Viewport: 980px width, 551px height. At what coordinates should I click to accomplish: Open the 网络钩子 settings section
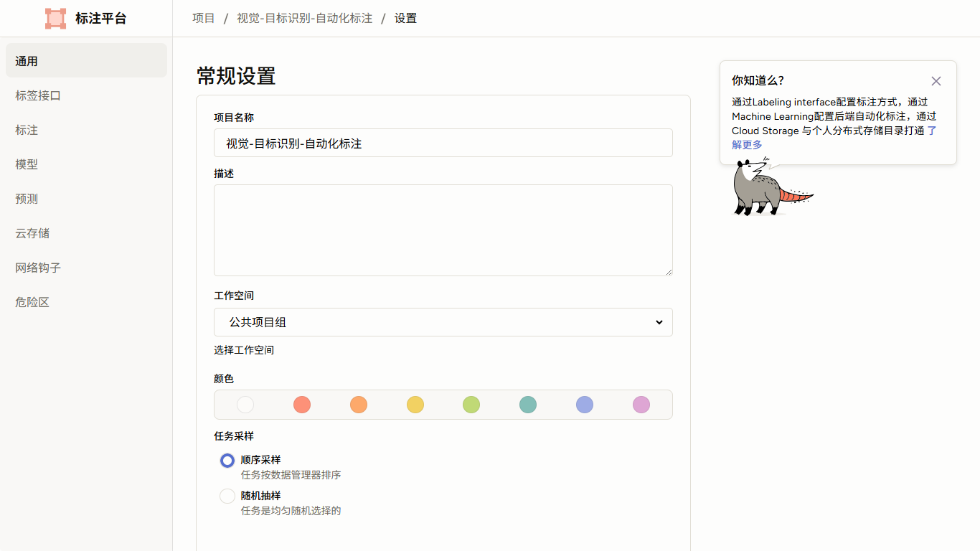coord(86,268)
